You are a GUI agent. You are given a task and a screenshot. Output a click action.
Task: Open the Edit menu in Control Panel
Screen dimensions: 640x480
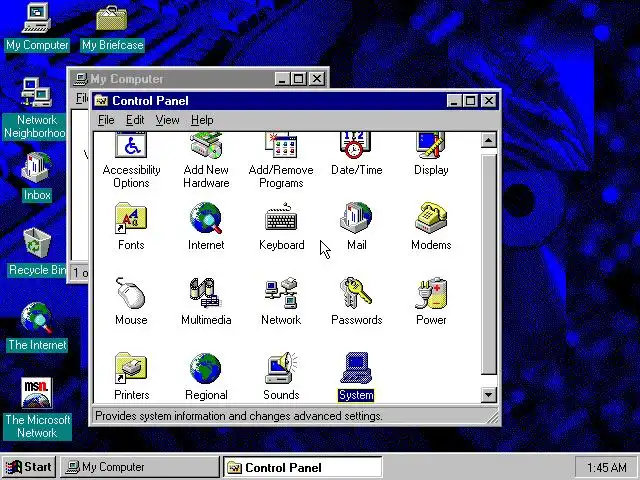(x=135, y=120)
